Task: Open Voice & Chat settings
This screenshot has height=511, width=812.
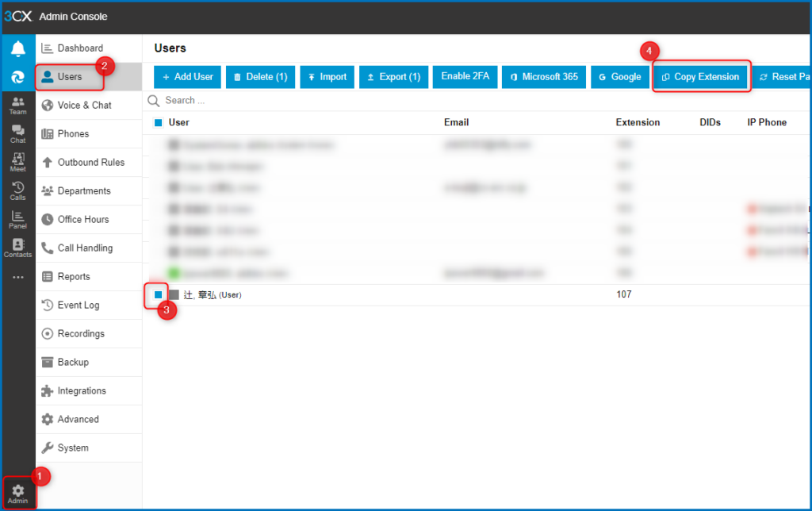Action: 89,106
